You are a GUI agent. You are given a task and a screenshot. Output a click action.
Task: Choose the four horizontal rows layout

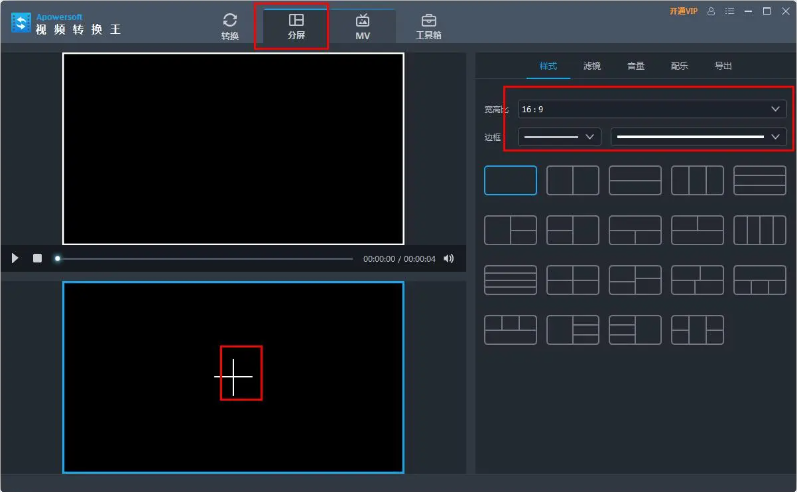point(510,280)
